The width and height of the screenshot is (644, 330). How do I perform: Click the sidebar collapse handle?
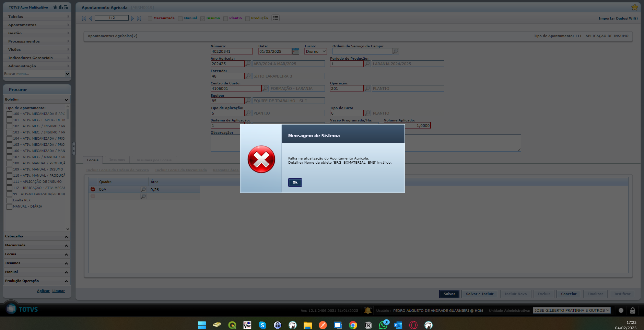(x=73, y=149)
